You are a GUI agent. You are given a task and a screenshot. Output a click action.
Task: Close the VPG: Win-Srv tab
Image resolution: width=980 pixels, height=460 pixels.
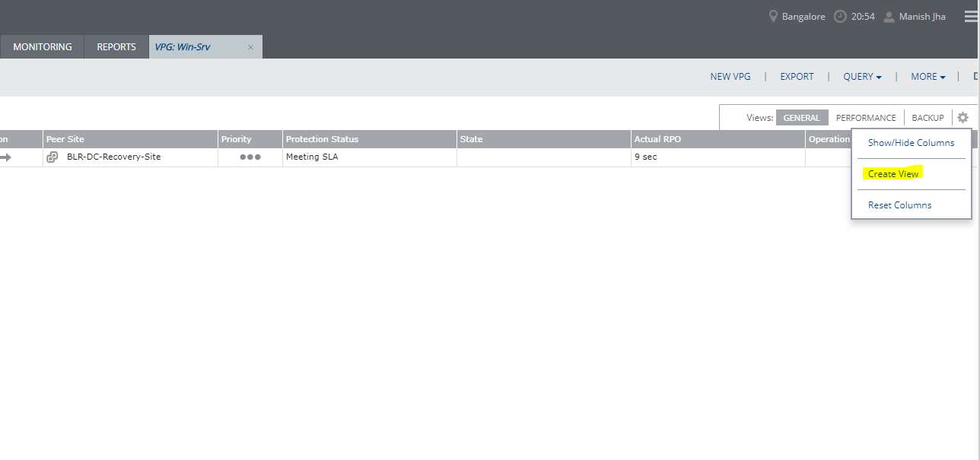pyautogui.click(x=250, y=47)
